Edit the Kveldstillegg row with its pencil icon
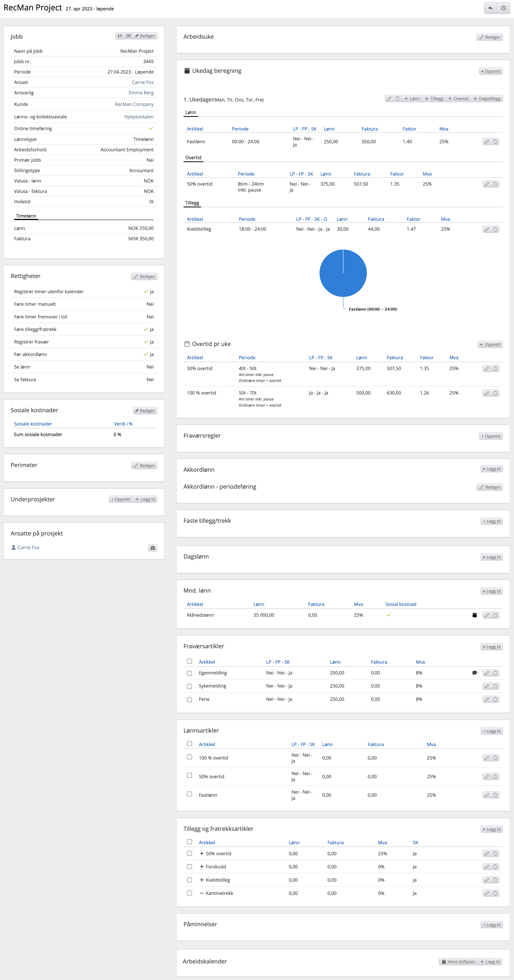Image resolution: width=514 pixels, height=980 pixels. point(487,229)
